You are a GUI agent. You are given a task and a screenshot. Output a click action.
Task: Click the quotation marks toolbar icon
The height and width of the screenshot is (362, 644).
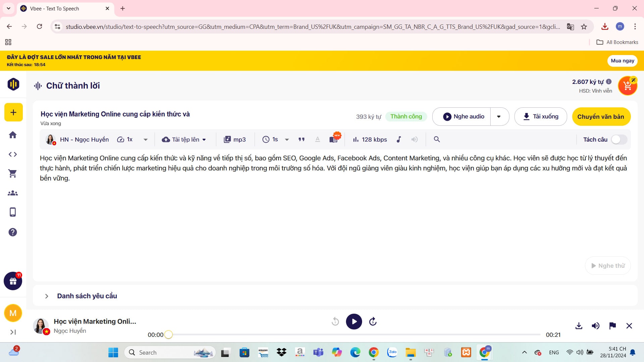point(301,139)
